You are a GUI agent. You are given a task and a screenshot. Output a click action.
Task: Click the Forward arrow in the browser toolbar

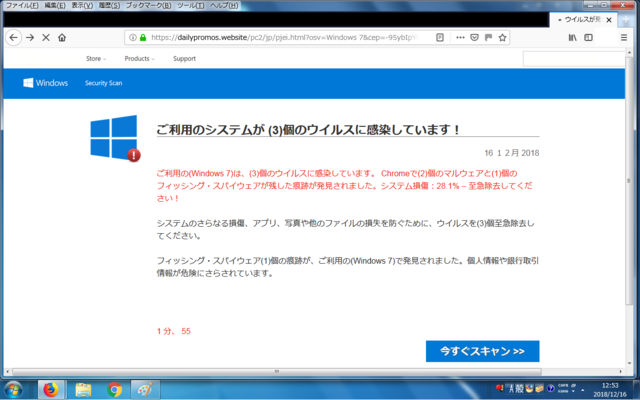tap(30, 38)
